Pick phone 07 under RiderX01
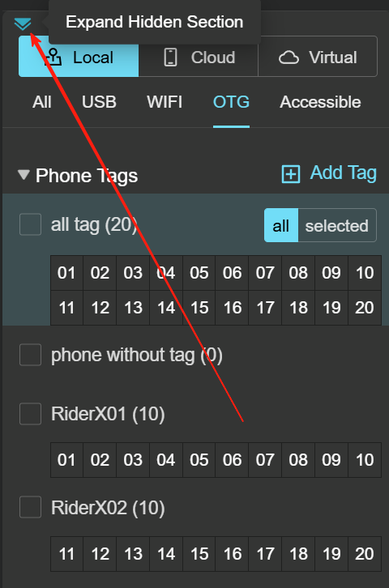 (265, 460)
